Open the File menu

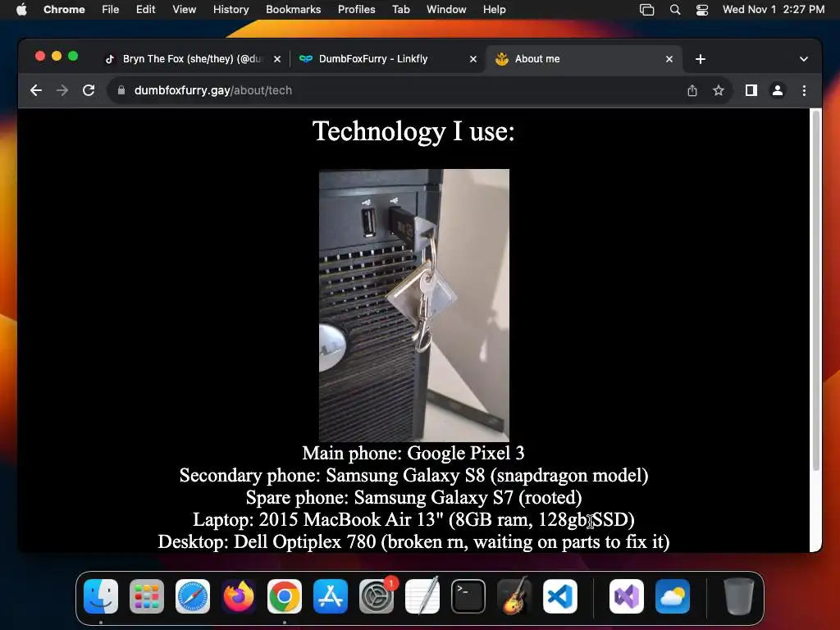point(111,10)
